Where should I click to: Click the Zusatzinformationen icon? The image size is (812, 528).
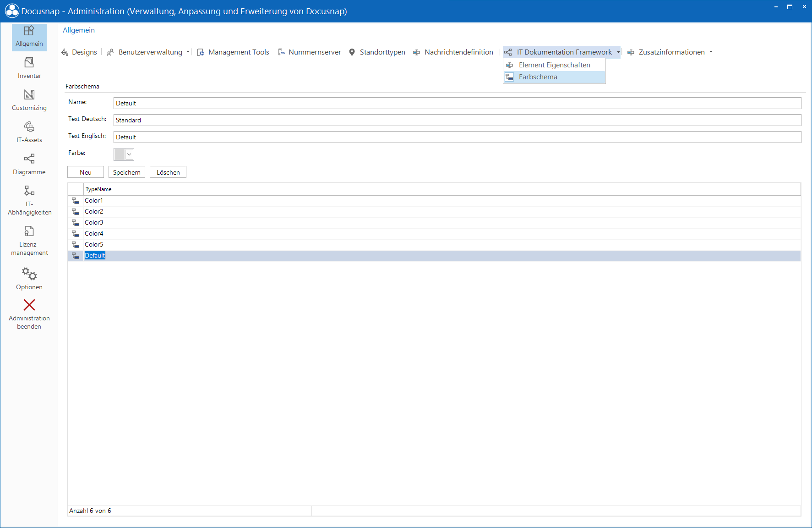pos(631,52)
